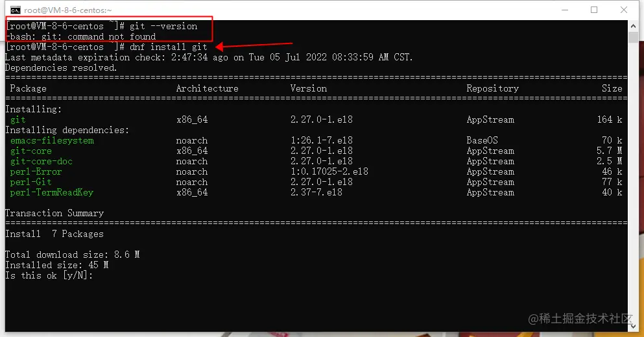Viewport: 644px width, 337px height.
Task: Click the 'Architecture' column header
Action: click(207, 88)
